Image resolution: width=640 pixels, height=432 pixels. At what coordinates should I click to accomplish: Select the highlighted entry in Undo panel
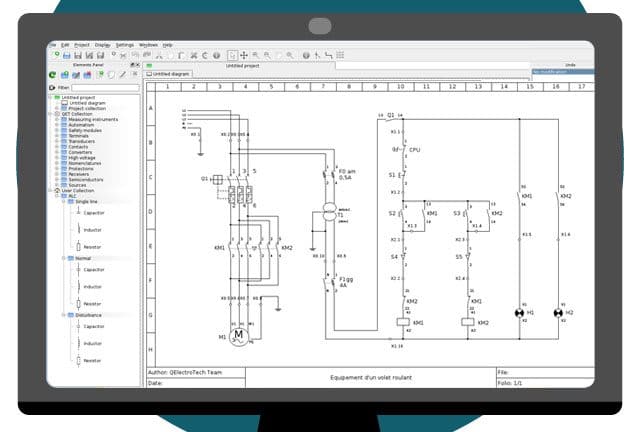pyautogui.click(x=561, y=72)
